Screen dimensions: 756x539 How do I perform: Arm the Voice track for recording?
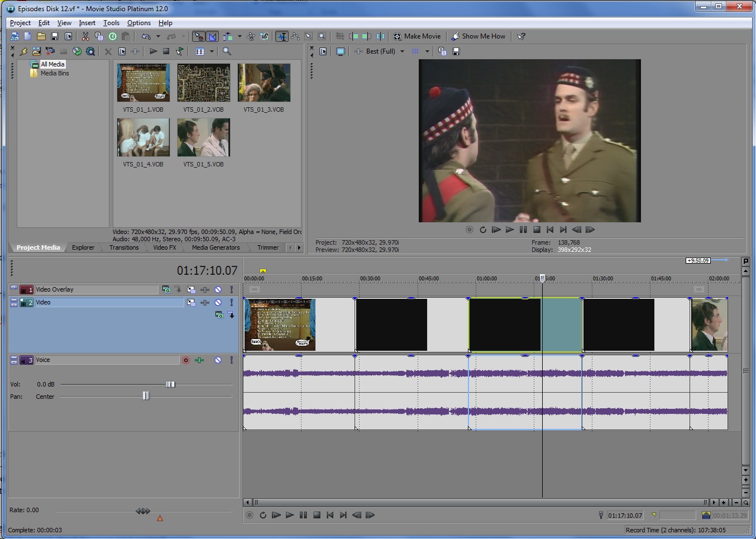pyautogui.click(x=186, y=360)
